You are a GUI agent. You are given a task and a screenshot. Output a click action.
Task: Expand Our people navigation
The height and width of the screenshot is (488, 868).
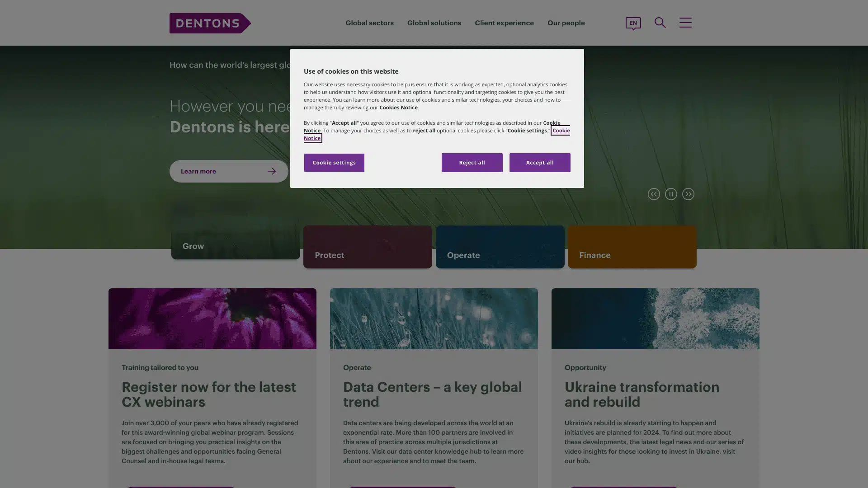coord(566,23)
